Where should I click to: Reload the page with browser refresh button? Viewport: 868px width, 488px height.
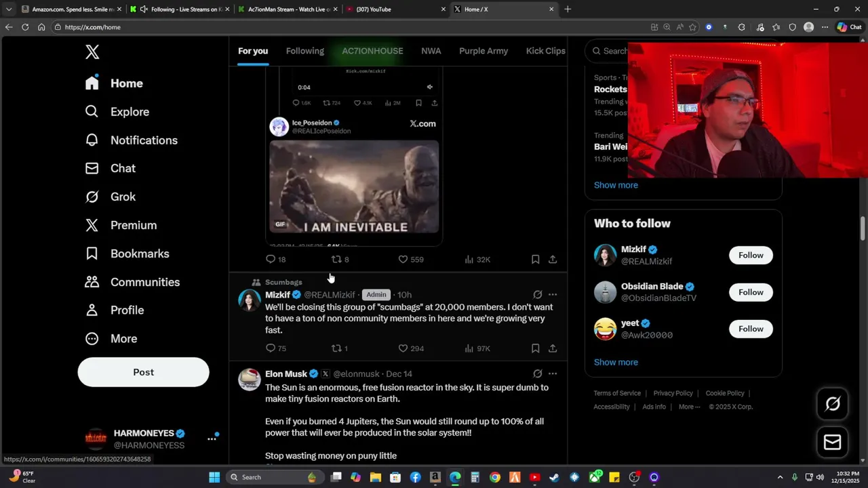pos(25,27)
